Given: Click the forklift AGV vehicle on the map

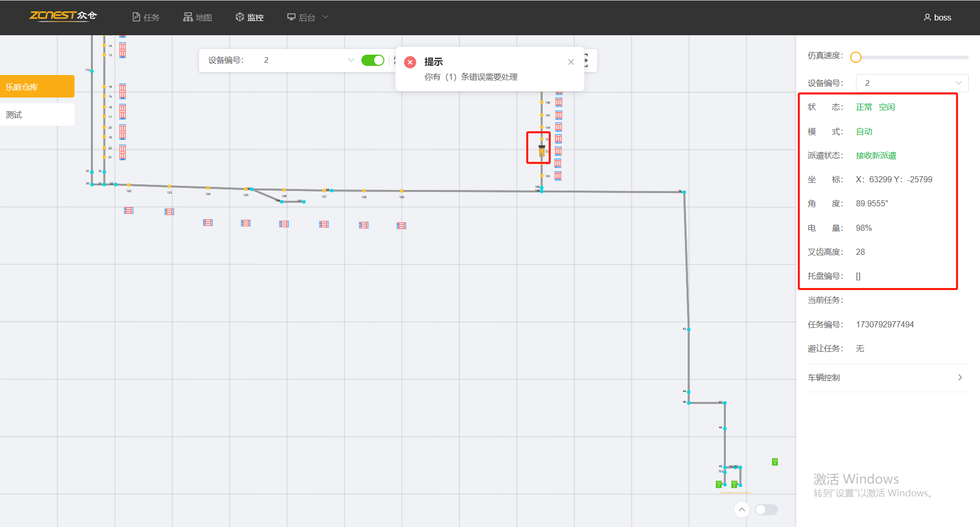Looking at the screenshot, I should pyautogui.click(x=542, y=150).
